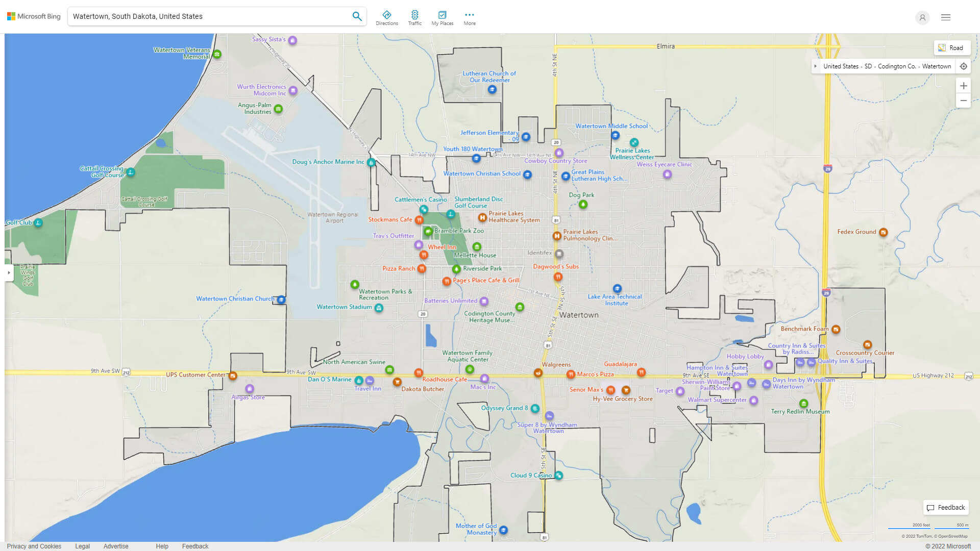Select the Pizza Ranch map pin
980x551 pixels.
pyautogui.click(x=421, y=268)
